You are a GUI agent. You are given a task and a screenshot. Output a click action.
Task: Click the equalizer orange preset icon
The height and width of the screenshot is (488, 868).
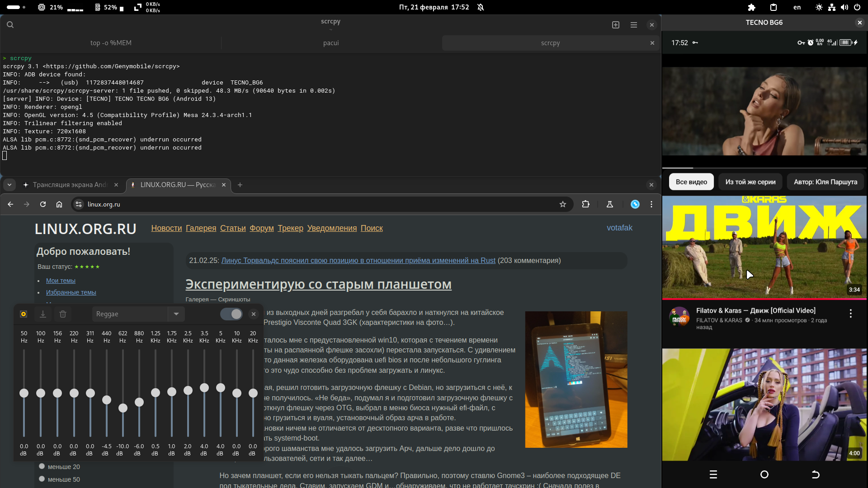[24, 314]
